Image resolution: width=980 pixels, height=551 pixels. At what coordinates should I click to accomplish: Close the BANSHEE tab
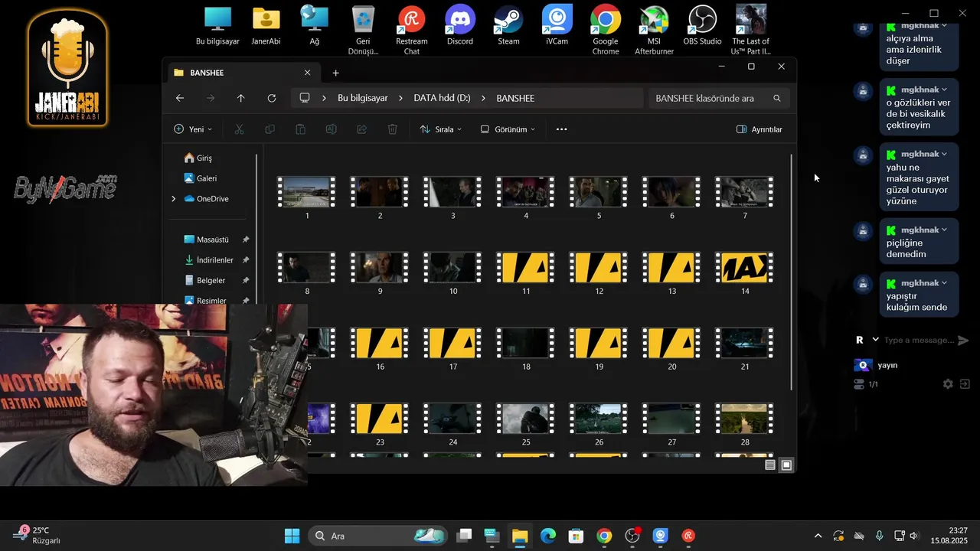click(307, 73)
